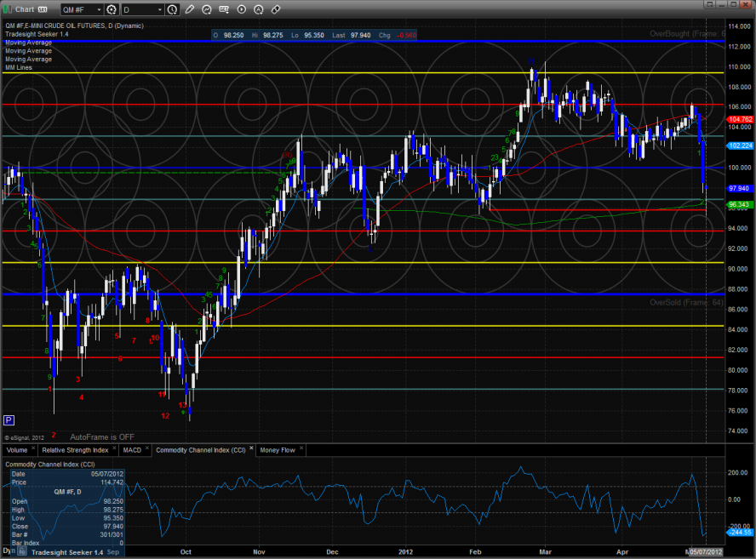Open the symbol settings gear icon

click(111, 9)
